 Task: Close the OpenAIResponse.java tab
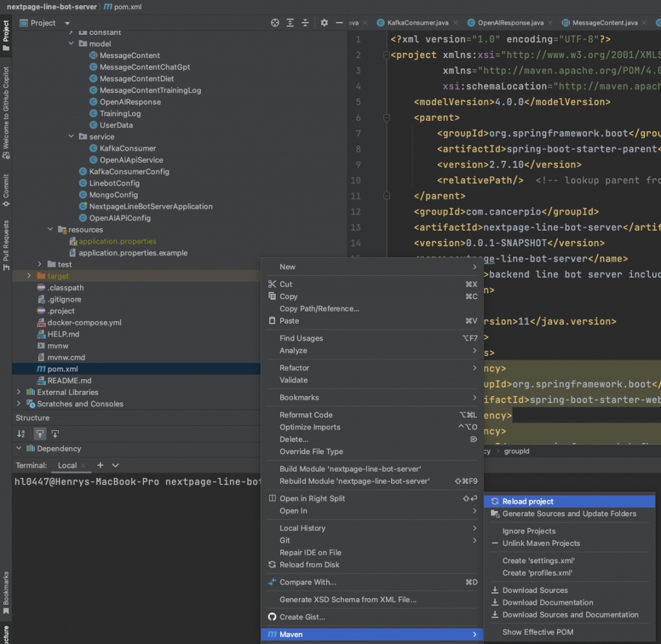pyautogui.click(x=550, y=23)
